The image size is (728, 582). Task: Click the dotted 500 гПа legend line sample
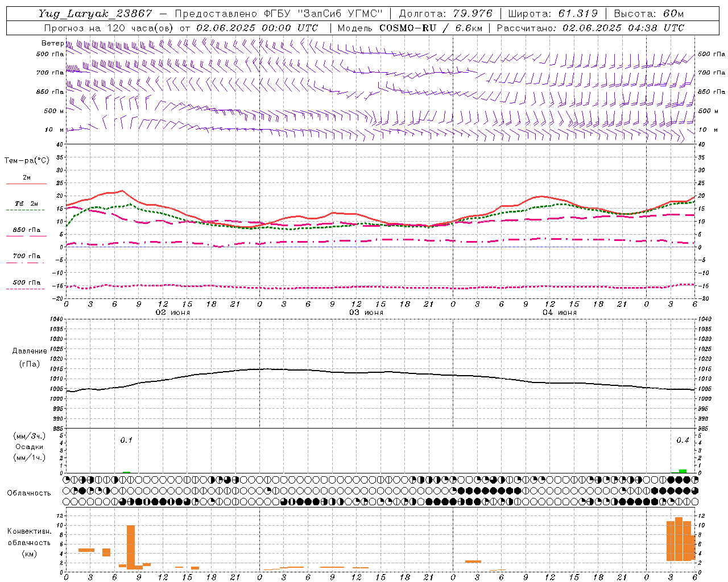click(x=26, y=289)
